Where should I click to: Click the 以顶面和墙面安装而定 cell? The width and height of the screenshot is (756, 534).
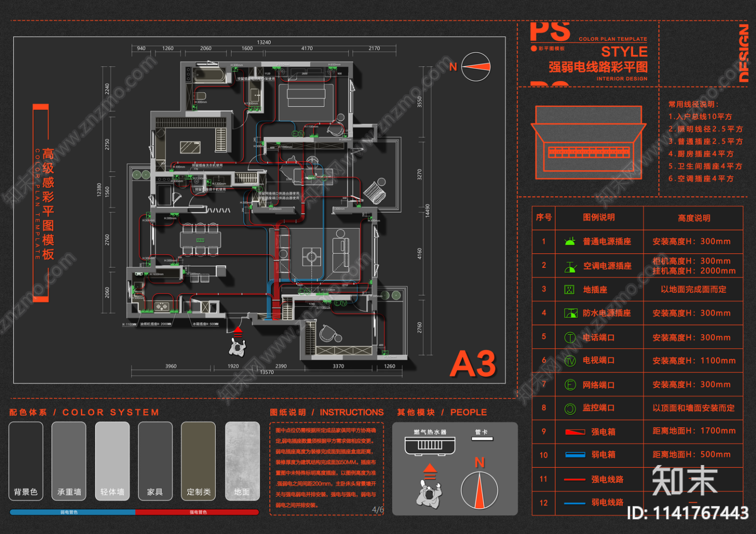click(x=693, y=408)
